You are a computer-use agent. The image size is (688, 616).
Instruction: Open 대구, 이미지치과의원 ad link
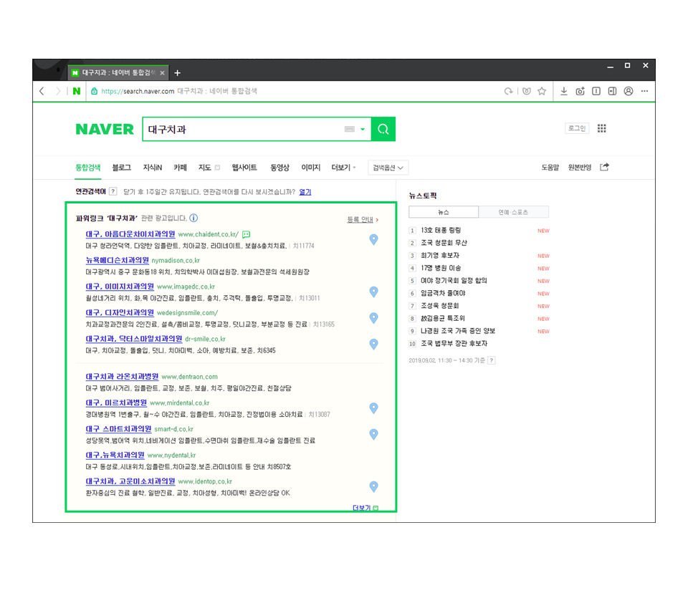(x=120, y=287)
